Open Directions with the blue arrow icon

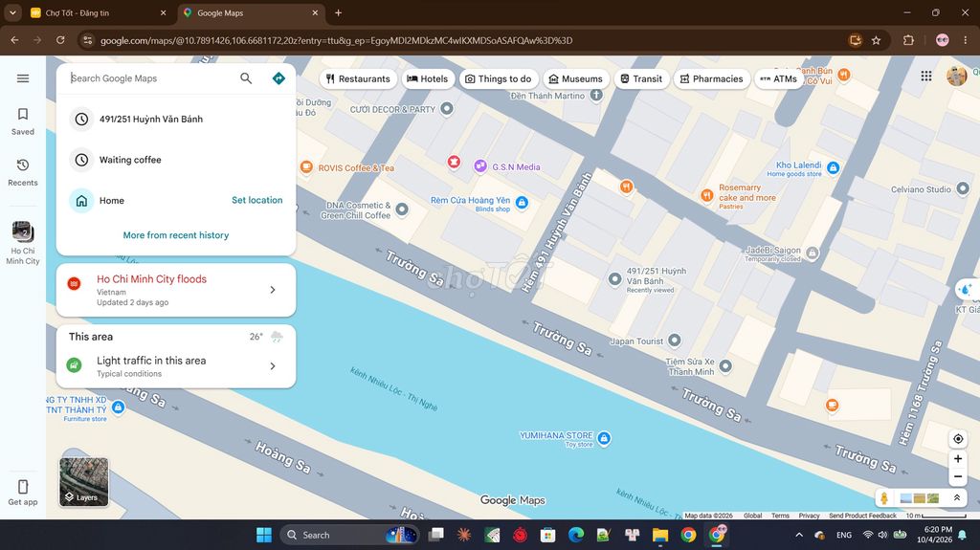point(278,78)
